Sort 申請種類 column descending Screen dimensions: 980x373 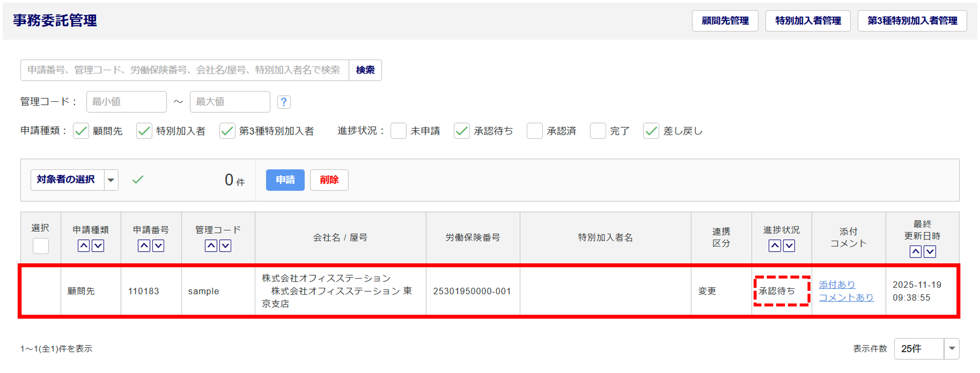[x=98, y=246]
